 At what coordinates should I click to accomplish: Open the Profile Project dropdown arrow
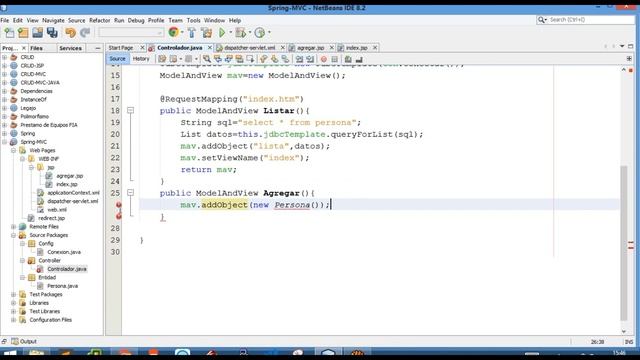pos(269,32)
